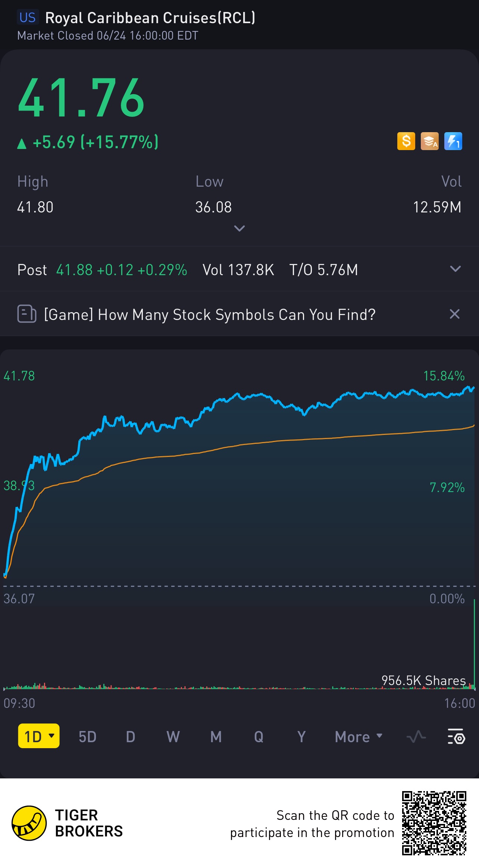The width and height of the screenshot is (479, 868).
Task: Tap the Tiger Brokers logo
Action: [67, 823]
